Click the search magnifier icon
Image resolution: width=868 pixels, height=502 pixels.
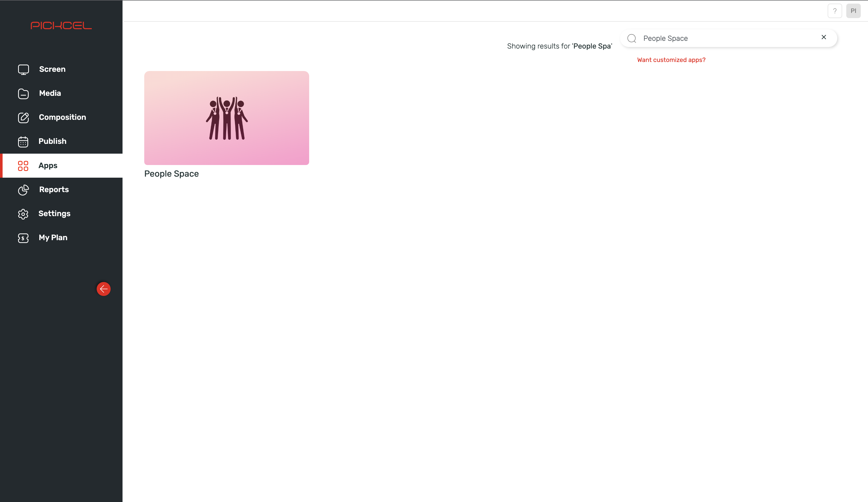(x=632, y=38)
